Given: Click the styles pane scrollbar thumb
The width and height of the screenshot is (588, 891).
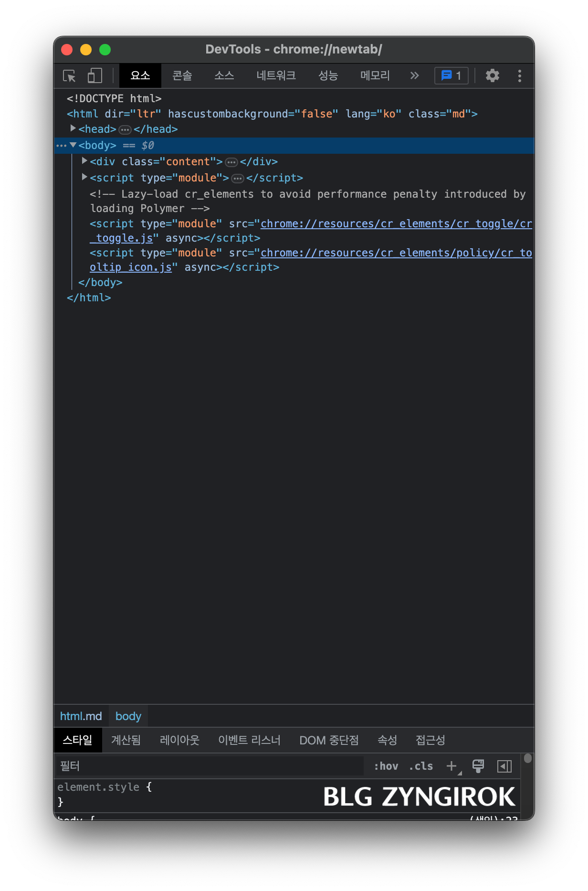Looking at the screenshot, I should tap(527, 758).
